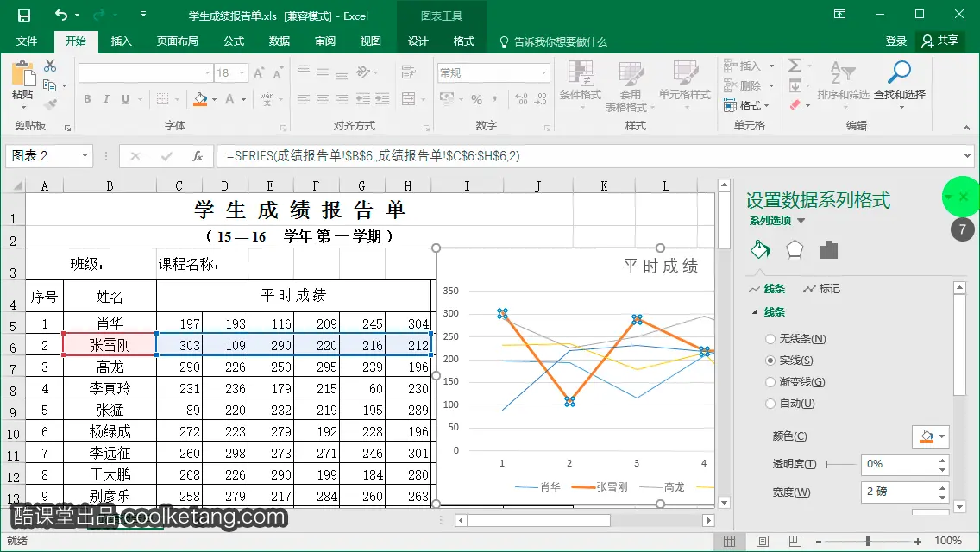The width and height of the screenshot is (980, 552).
Task: Switch to Line (线条) sub-tab
Action: click(767, 289)
